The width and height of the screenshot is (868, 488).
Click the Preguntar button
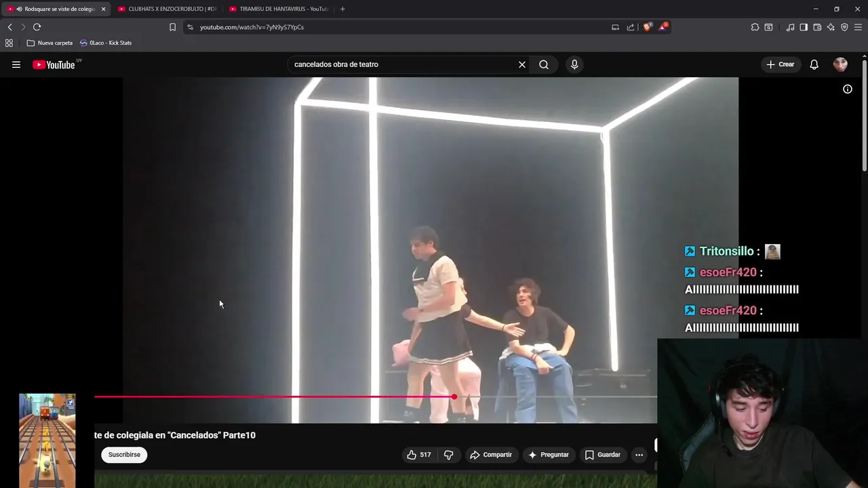click(x=549, y=455)
